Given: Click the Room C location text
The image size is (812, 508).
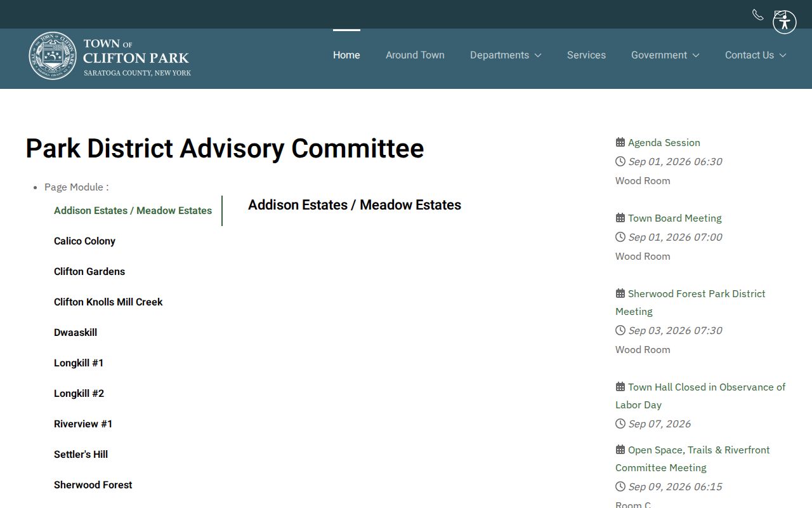Looking at the screenshot, I should 633,504.
